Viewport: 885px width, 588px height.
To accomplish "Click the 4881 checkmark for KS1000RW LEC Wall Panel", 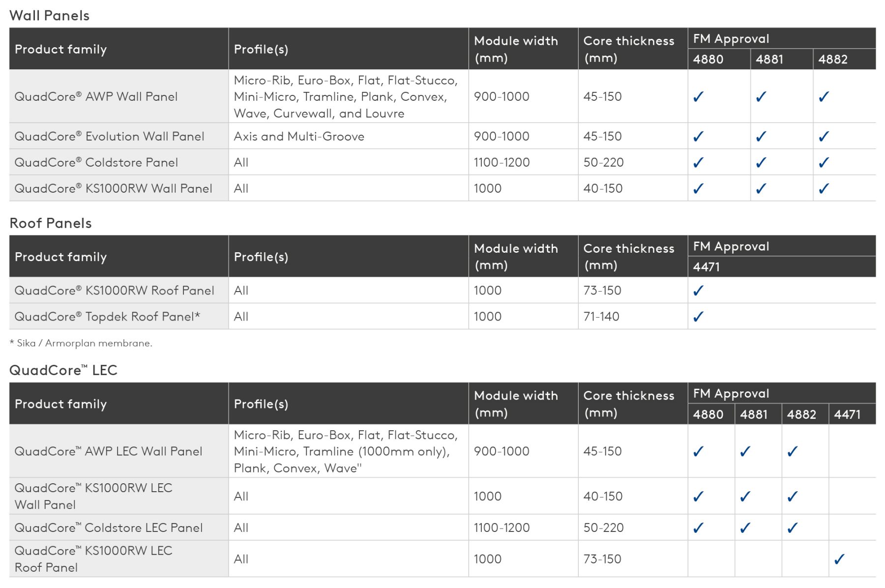I will point(745,497).
